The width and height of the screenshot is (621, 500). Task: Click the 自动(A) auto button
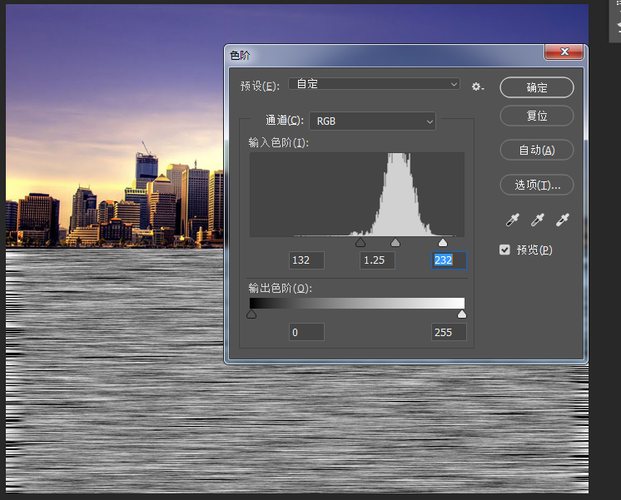point(536,150)
